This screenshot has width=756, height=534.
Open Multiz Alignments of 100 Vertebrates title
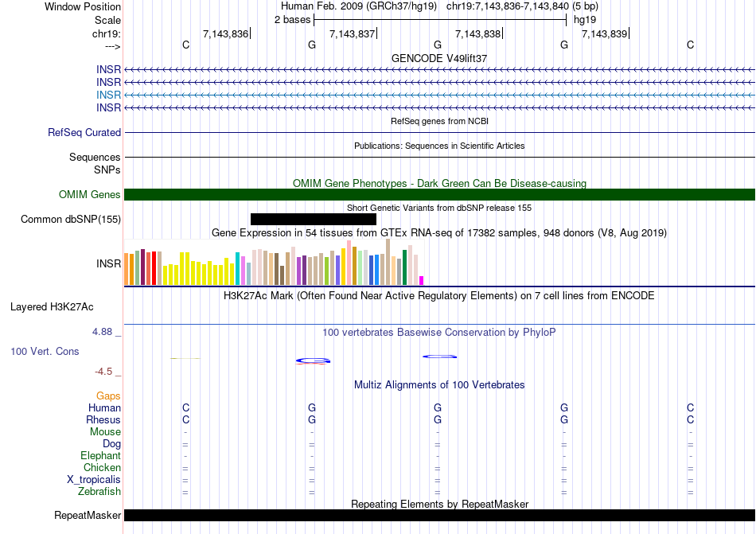tap(439, 384)
